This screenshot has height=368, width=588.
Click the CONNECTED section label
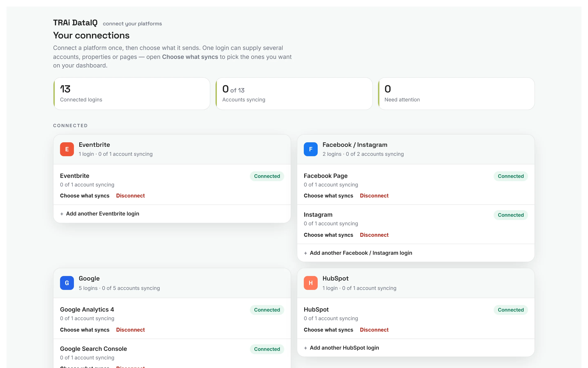70,126
